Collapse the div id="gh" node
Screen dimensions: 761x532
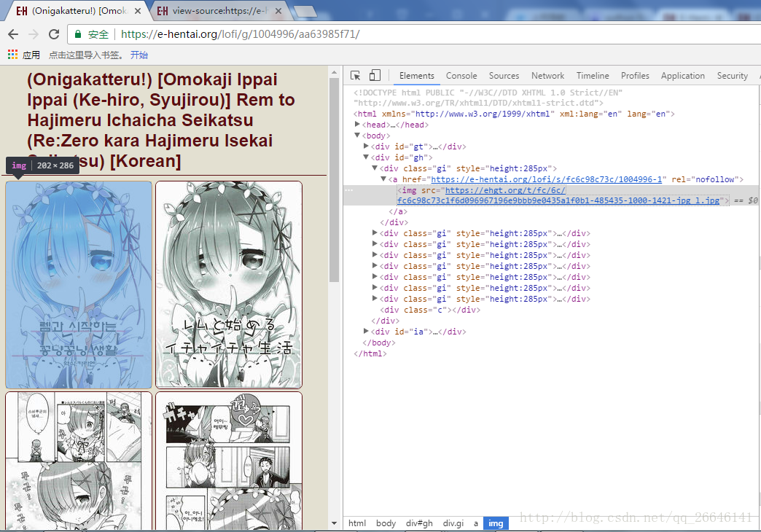pyautogui.click(x=366, y=157)
